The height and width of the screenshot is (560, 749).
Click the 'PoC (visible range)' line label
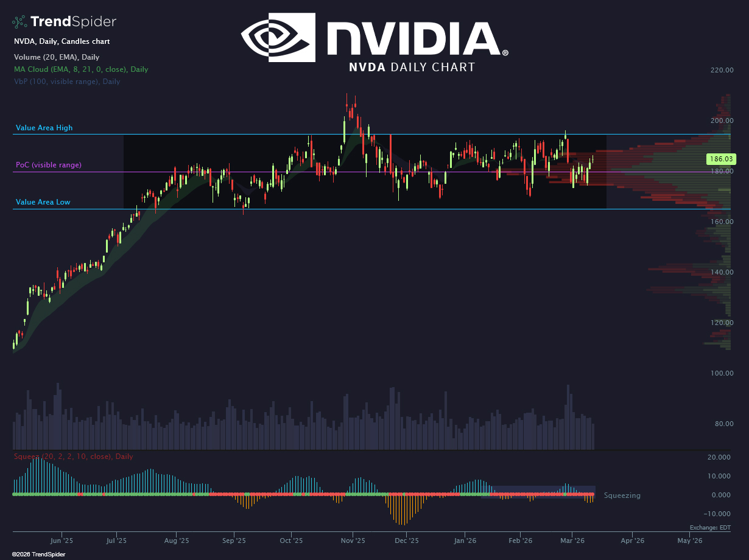point(49,165)
